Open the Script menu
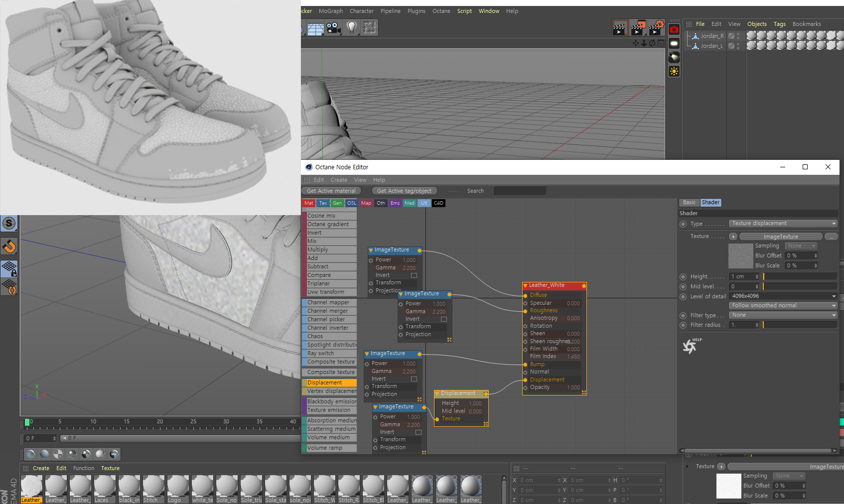 point(464,11)
